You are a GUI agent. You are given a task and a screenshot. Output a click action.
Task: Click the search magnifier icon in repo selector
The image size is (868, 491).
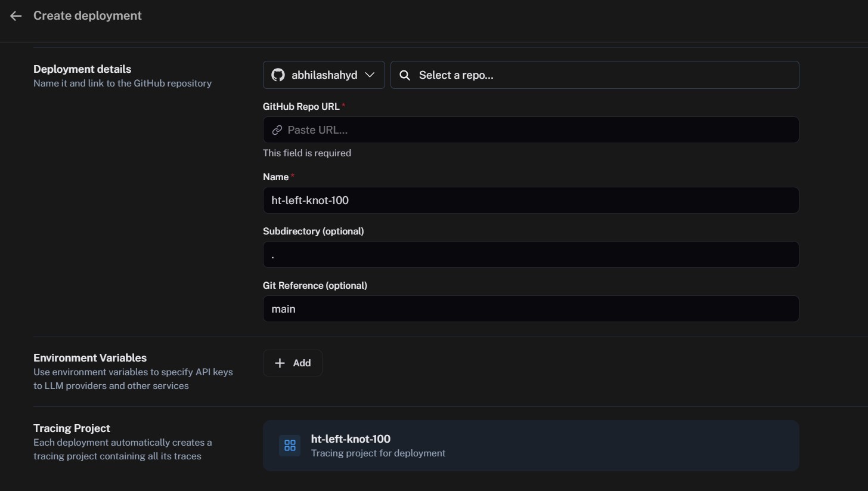(x=405, y=75)
